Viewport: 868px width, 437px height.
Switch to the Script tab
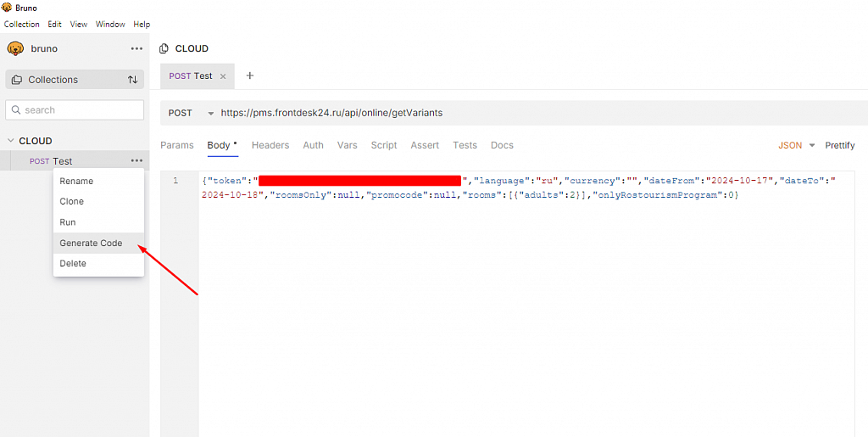tap(384, 145)
